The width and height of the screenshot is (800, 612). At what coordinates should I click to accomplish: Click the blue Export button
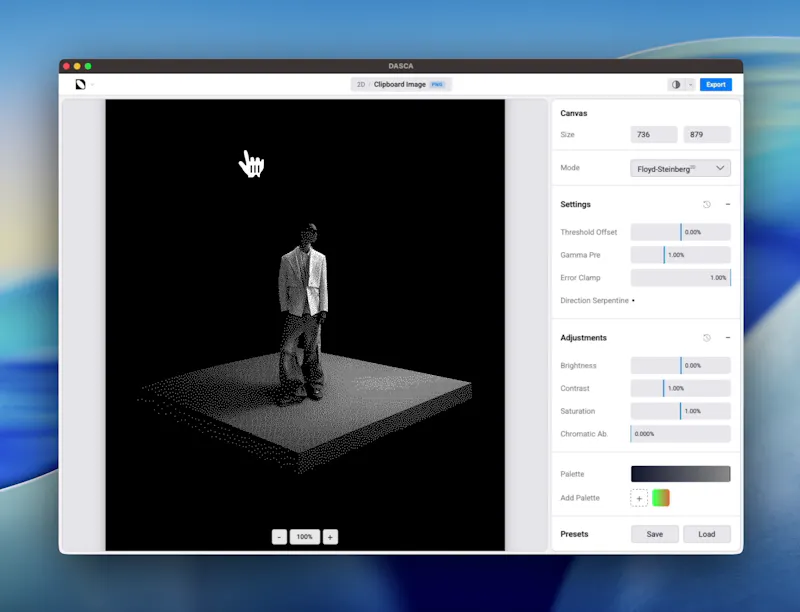coord(716,85)
